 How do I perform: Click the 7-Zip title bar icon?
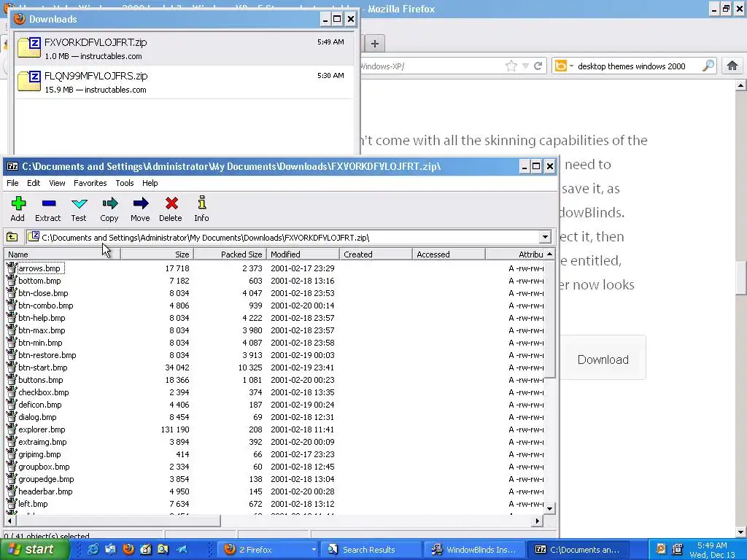click(12, 166)
